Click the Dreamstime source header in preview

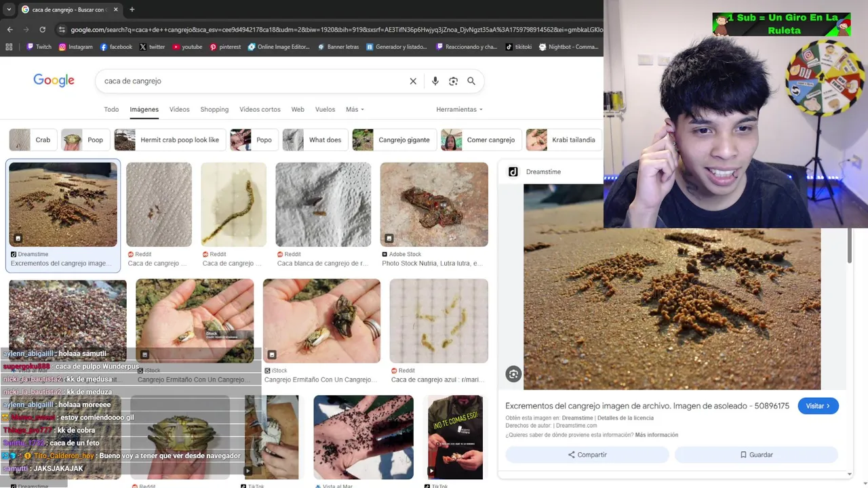click(535, 171)
